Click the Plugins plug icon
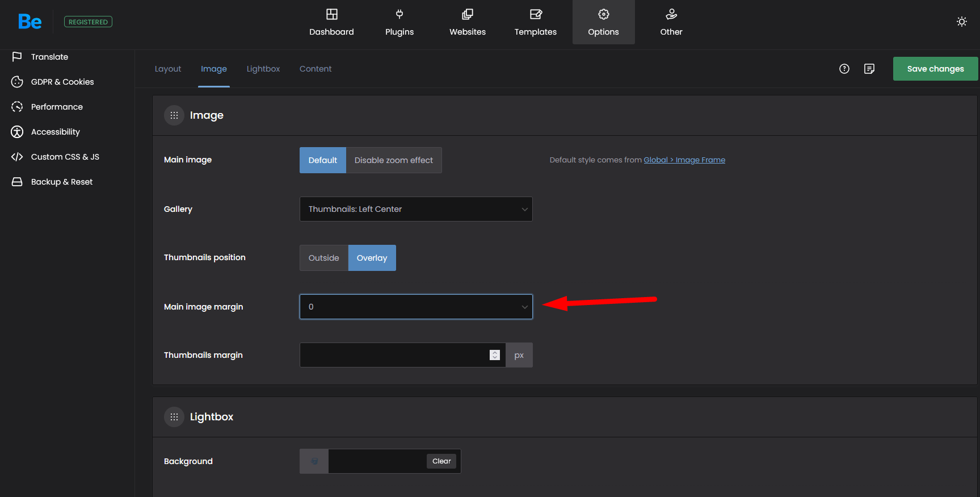Image resolution: width=980 pixels, height=497 pixels. 399,14
